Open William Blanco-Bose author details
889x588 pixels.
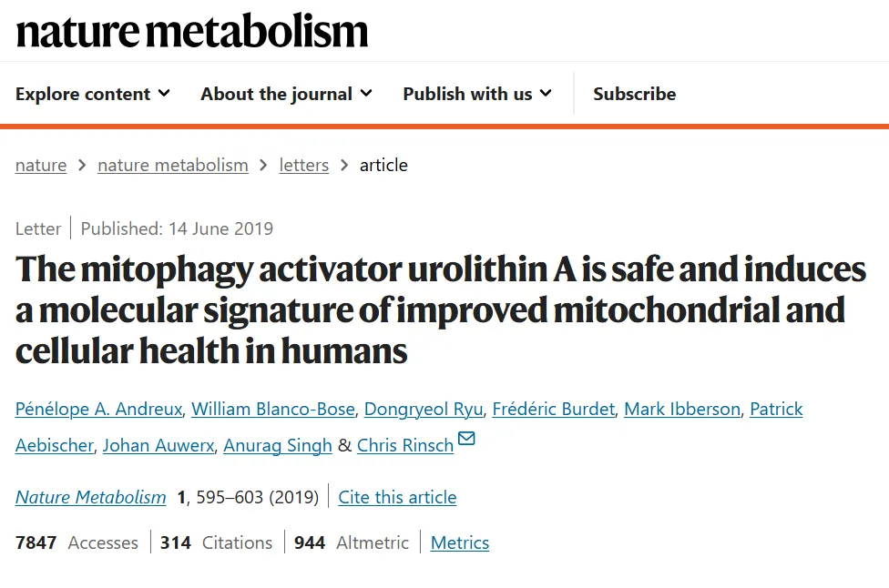(x=275, y=409)
